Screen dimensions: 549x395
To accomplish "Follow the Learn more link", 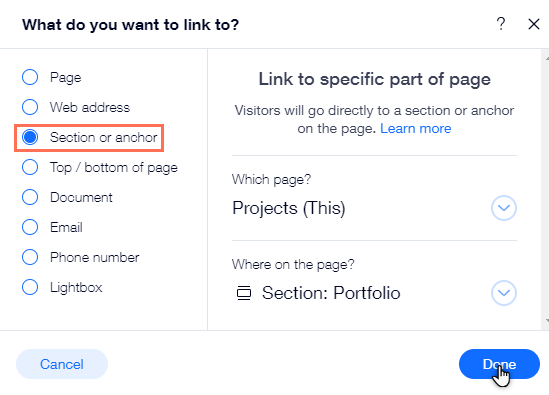I will (416, 129).
